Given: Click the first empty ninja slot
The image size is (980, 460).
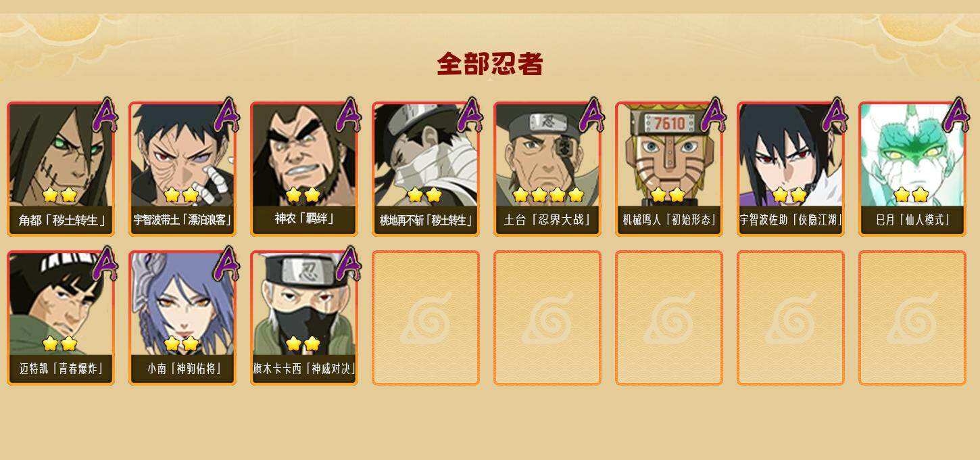Looking at the screenshot, I should click(426, 318).
